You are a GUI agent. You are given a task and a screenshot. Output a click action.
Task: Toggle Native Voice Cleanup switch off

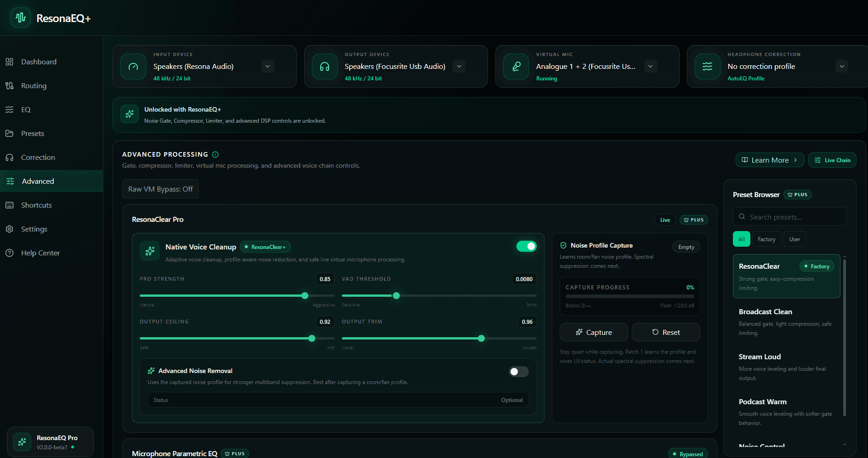click(527, 246)
